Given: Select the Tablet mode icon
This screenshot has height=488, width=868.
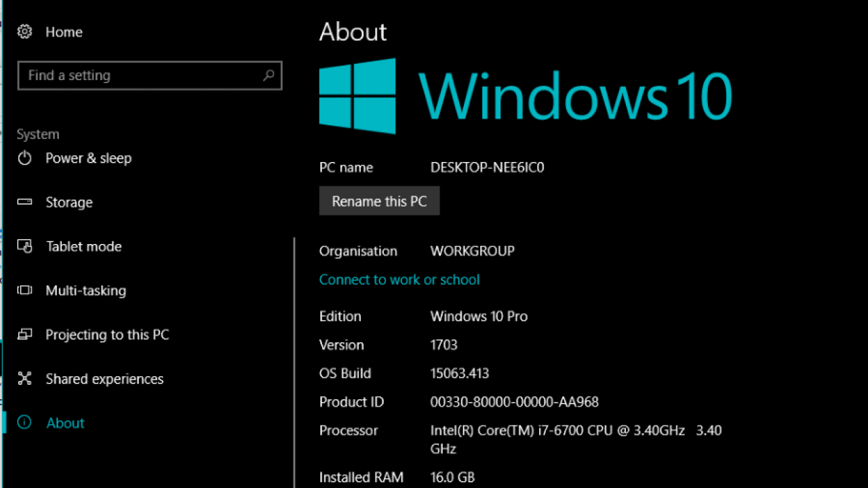Looking at the screenshot, I should coord(24,246).
